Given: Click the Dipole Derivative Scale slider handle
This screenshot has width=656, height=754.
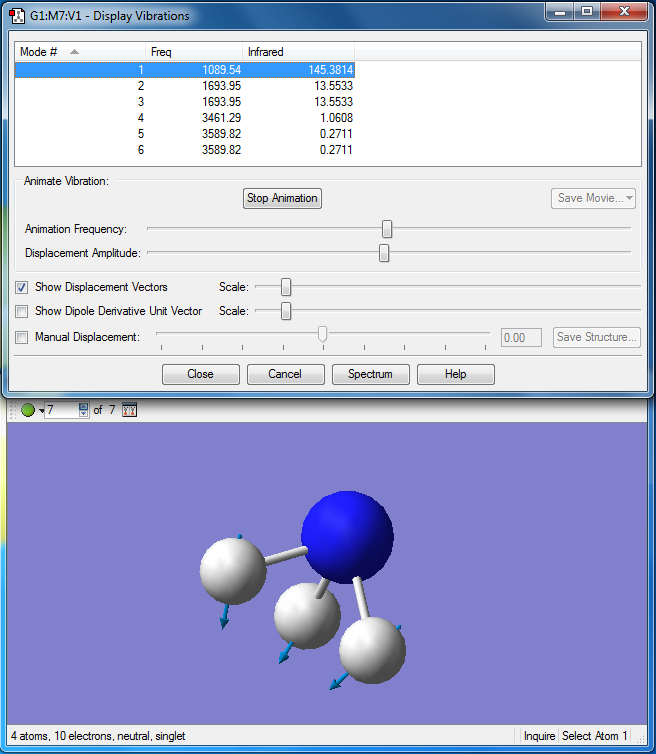Looking at the screenshot, I should pos(286,311).
